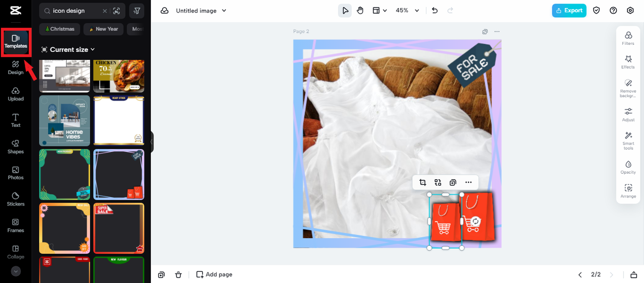The image size is (644, 283).
Task: Duplicate the page from bottom bar
Action: (162, 274)
